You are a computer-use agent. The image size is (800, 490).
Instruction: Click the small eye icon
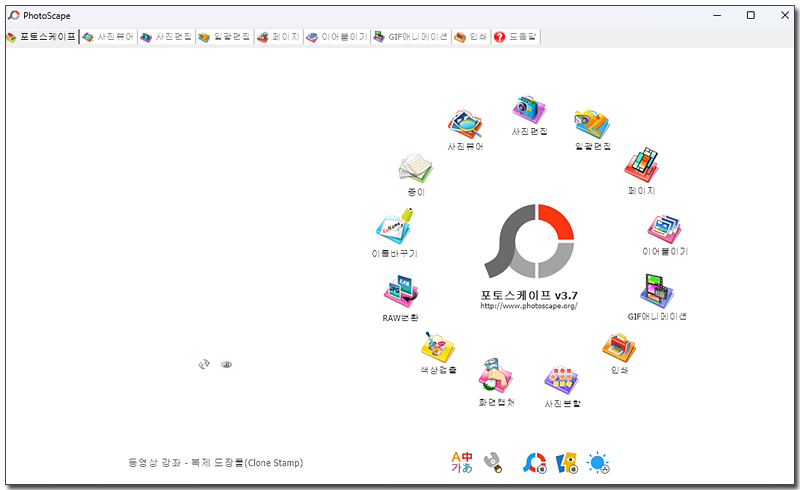pos(227,364)
